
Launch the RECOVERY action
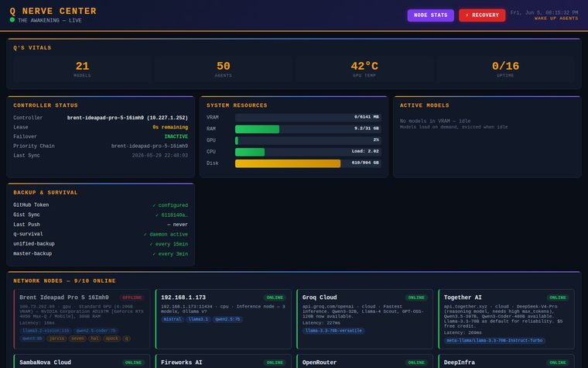tap(482, 15)
